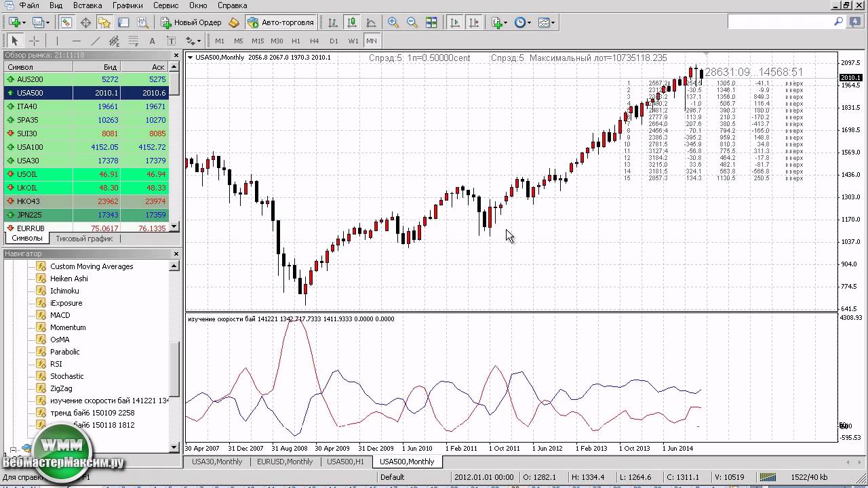Open the chat notifications icon

click(855, 22)
